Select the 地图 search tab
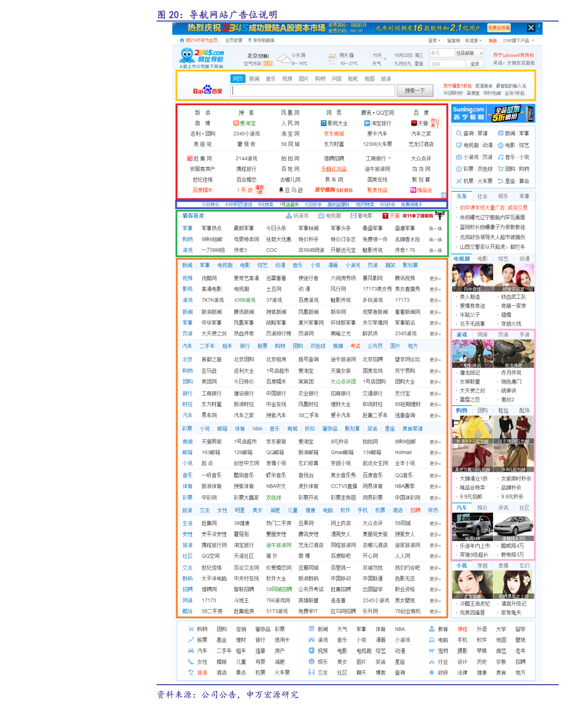Screen dimensions: 588x709 [369, 79]
